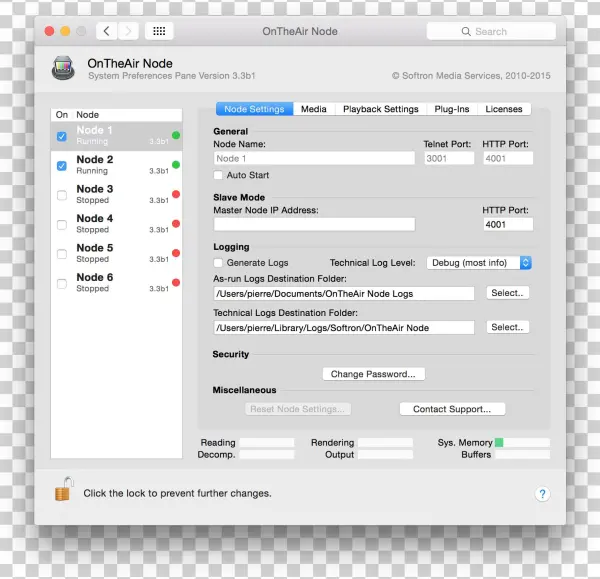Click the Change Password button

[373, 374]
